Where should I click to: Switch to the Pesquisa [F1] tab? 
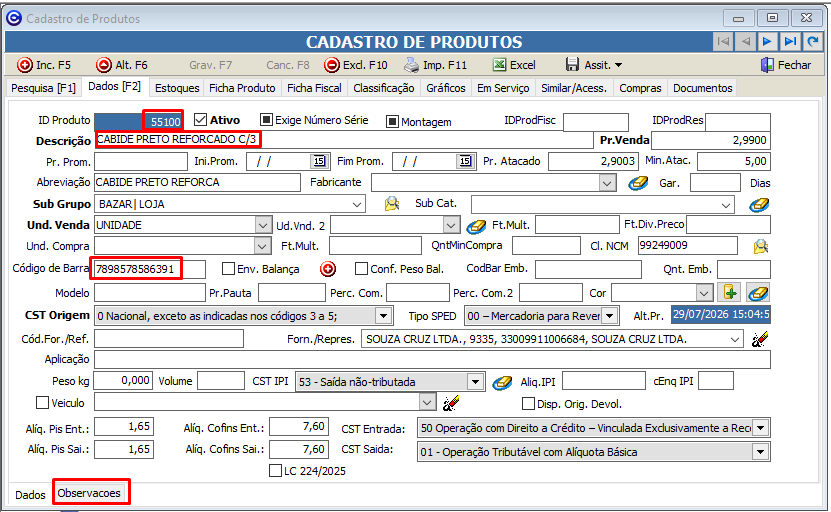coord(43,88)
